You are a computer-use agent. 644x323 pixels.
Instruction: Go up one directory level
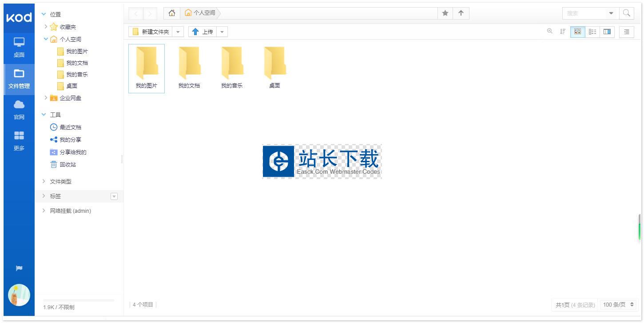(x=461, y=13)
